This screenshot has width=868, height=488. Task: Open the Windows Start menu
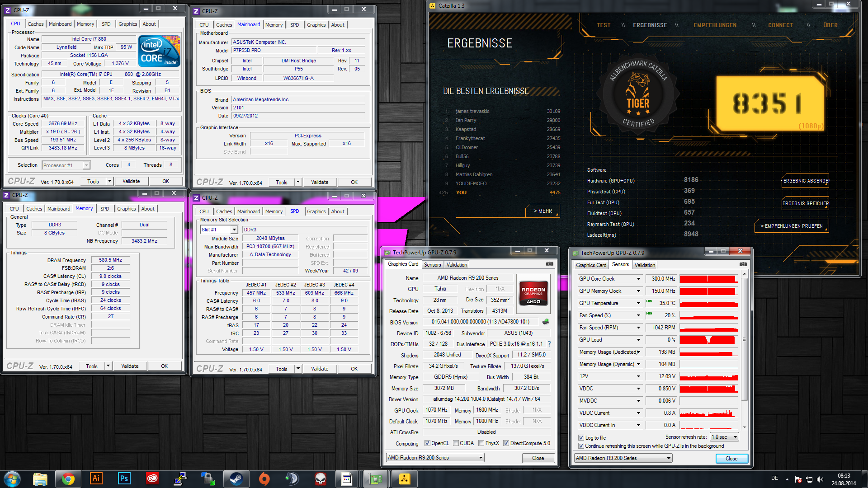pyautogui.click(x=12, y=479)
